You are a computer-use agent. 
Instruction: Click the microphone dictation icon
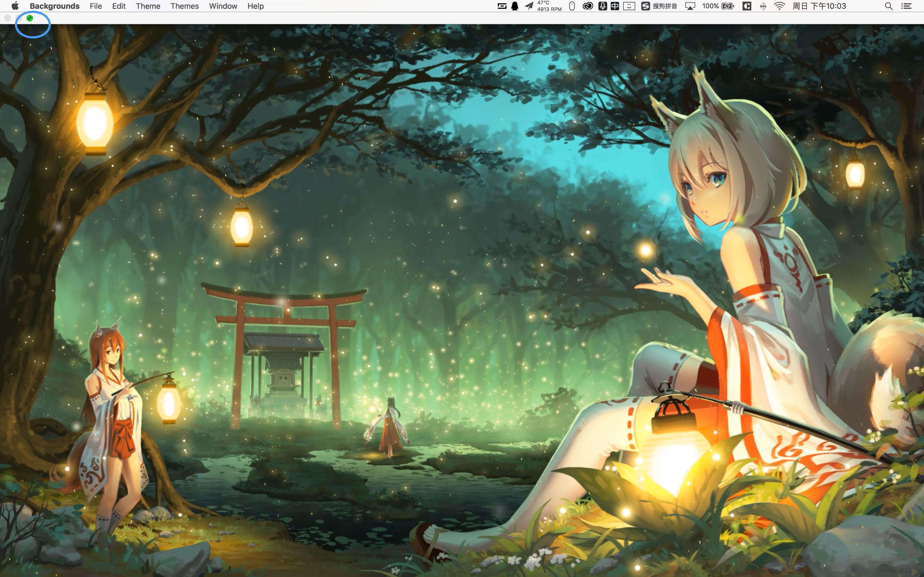[603, 6]
